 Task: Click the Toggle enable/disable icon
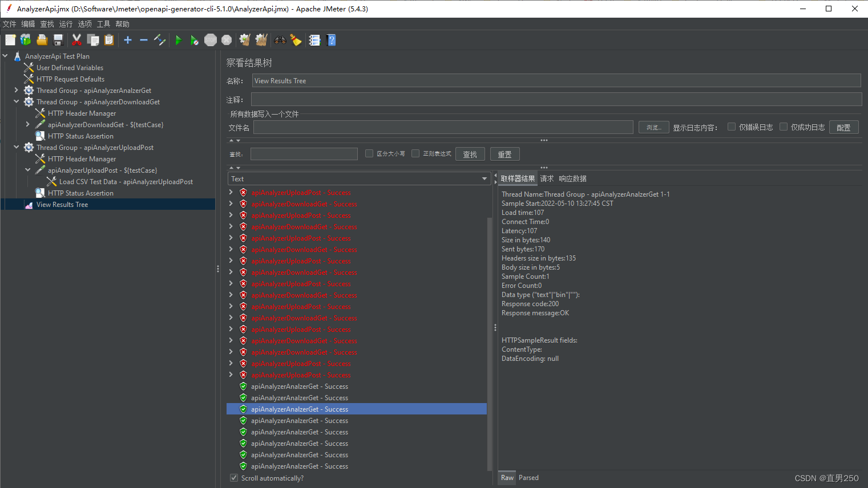click(160, 40)
